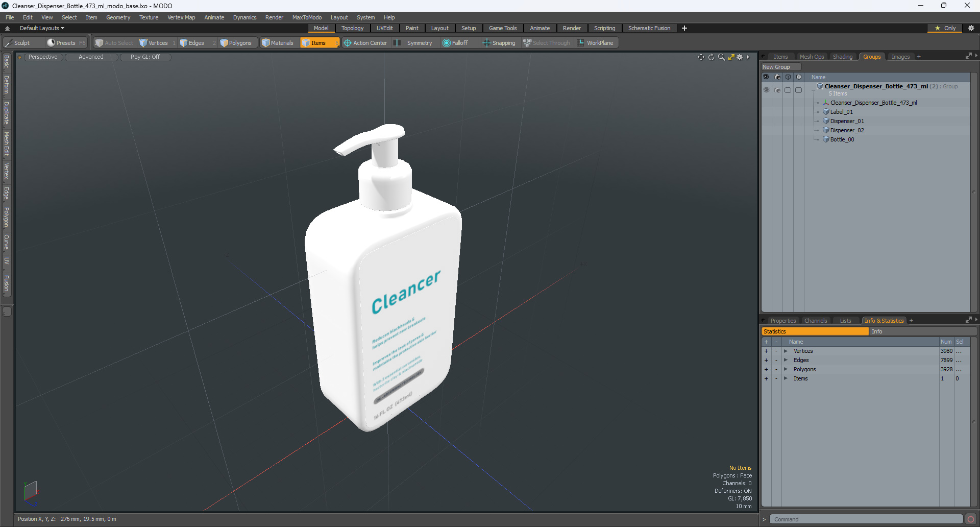Viewport: 980px width, 527px height.
Task: Add tab next to Images tab
Action: [919, 57]
